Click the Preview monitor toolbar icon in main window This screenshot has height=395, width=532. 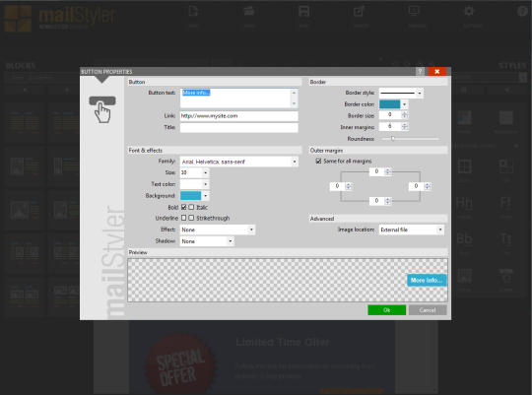414,12
